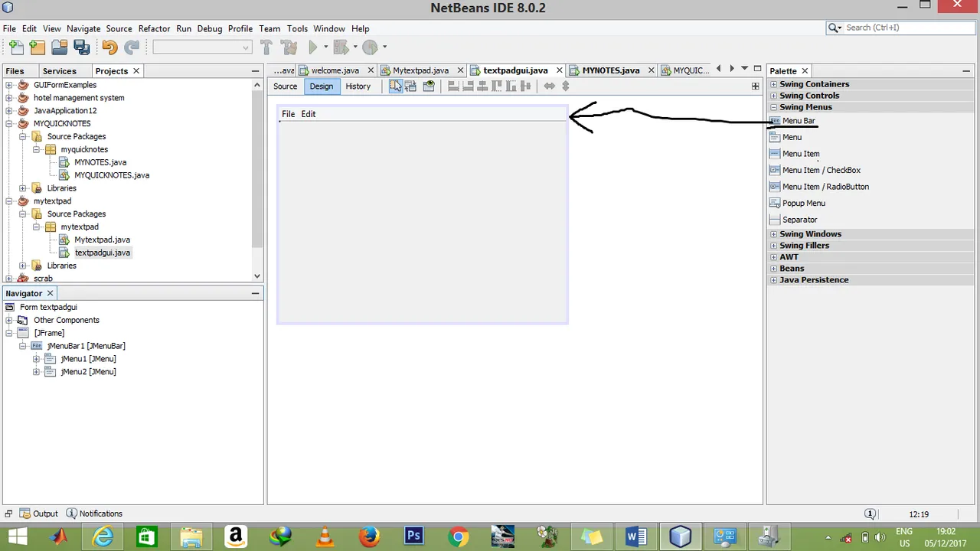Open the project configuration dropdown in toolbar
This screenshot has width=980, height=551.
coord(202,47)
